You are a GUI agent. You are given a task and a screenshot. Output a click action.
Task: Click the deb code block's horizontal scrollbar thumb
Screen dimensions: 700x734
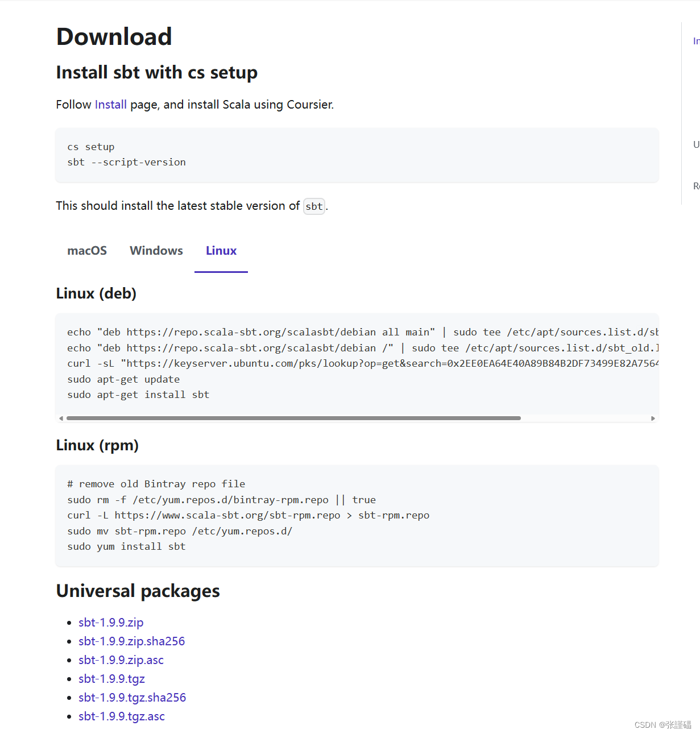pos(293,418)
